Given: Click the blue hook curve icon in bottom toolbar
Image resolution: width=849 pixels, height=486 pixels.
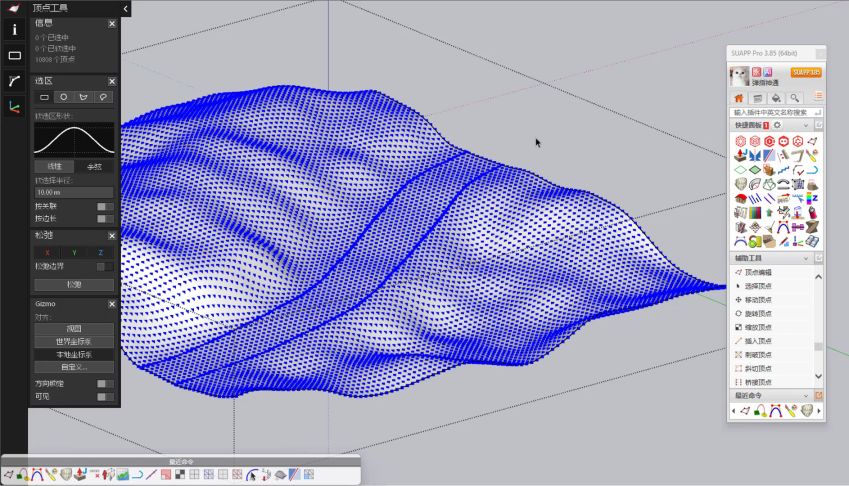Looking at the screenshot, I should point(137,475).
